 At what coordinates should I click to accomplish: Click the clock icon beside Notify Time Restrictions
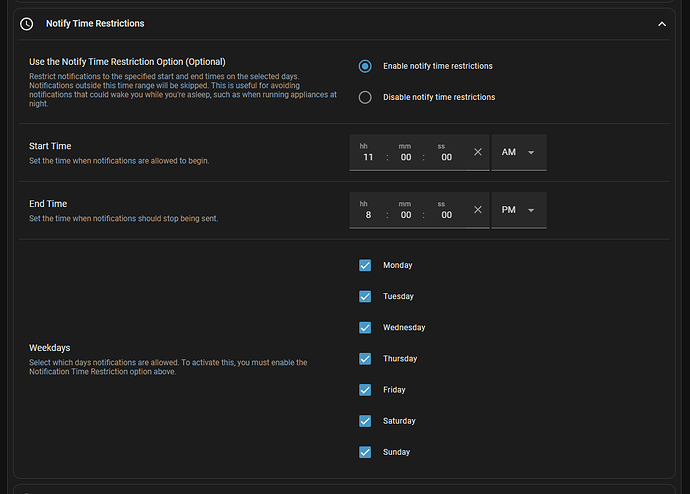tap(27, 23)
